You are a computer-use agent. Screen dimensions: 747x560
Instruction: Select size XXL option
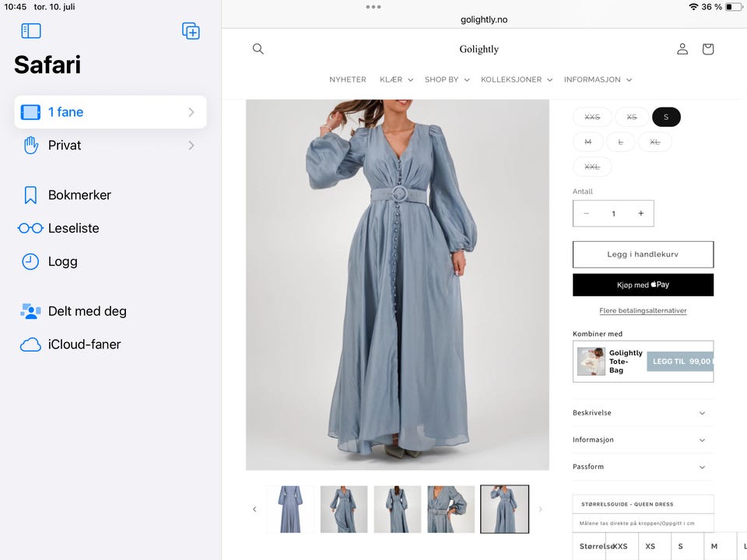[592, 166]
